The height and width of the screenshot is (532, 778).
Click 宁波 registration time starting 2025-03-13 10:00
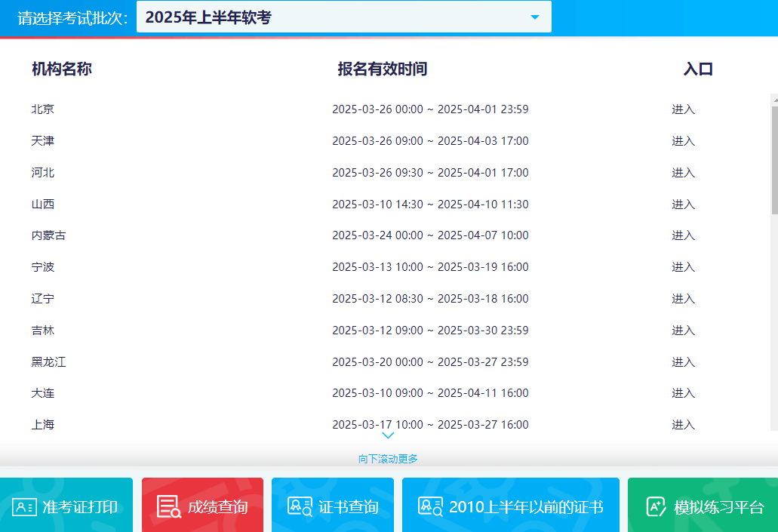(x=430, y=267)
